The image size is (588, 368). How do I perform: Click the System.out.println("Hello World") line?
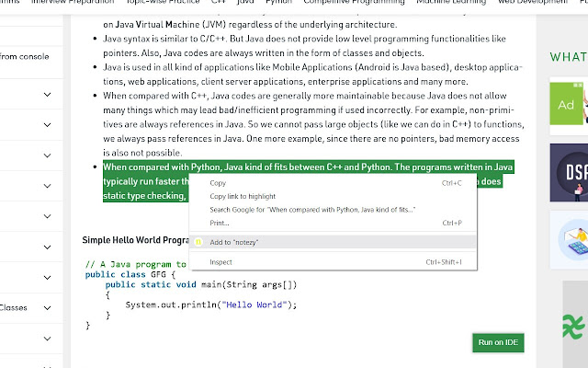(x=211, y=305)
